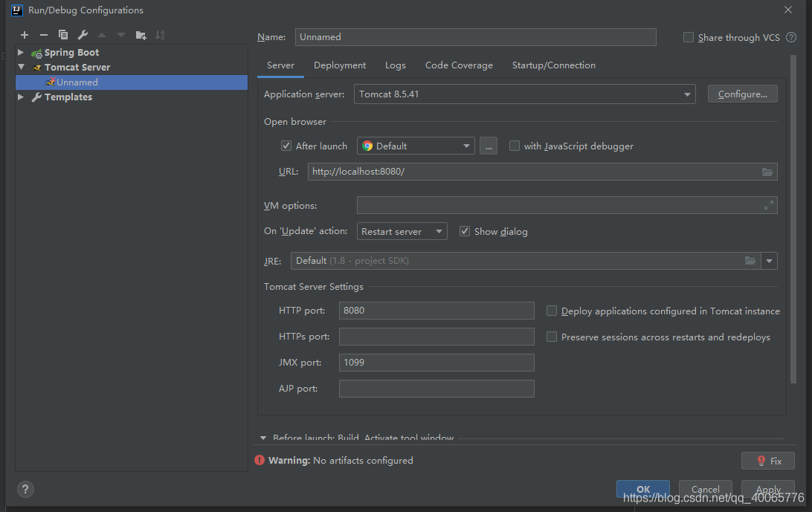Click the Fix warning button
This screenshot has width=812, height=512.
pyautogui.click(x=767, y=461)
